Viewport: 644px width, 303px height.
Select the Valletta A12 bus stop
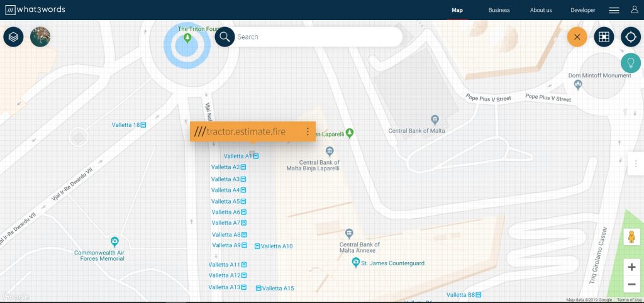(x=228, y=275)
